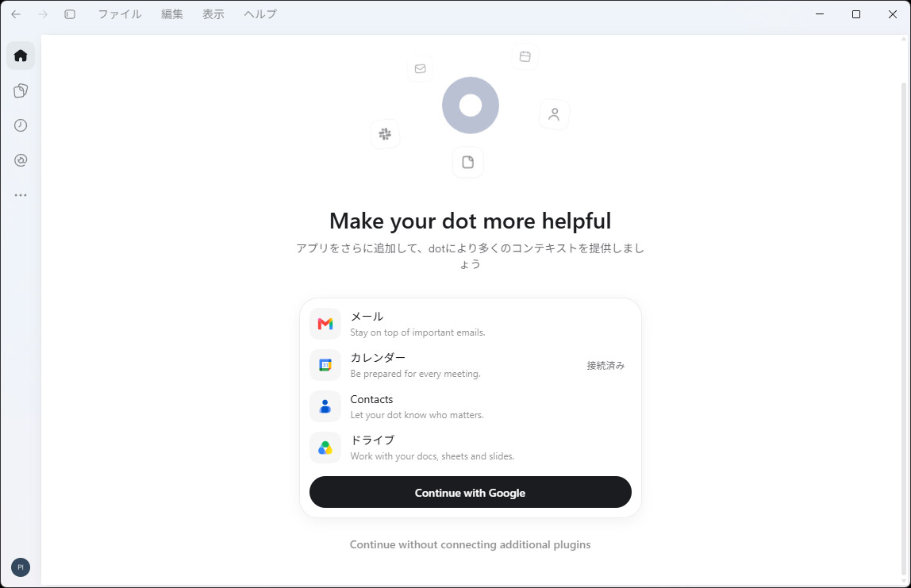The height and width of the screenshot is (588, 911).
Task: Click the floating document icon
Action: pos(467,162)
